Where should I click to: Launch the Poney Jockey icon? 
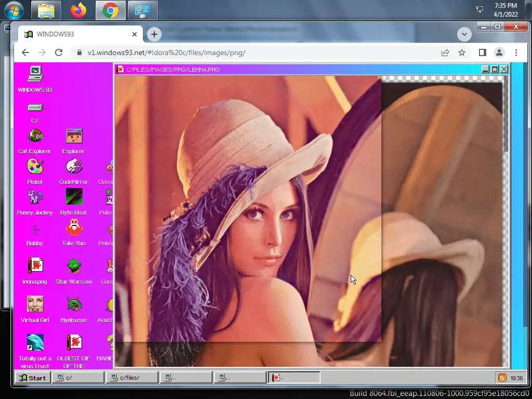[x=35, y=202]
